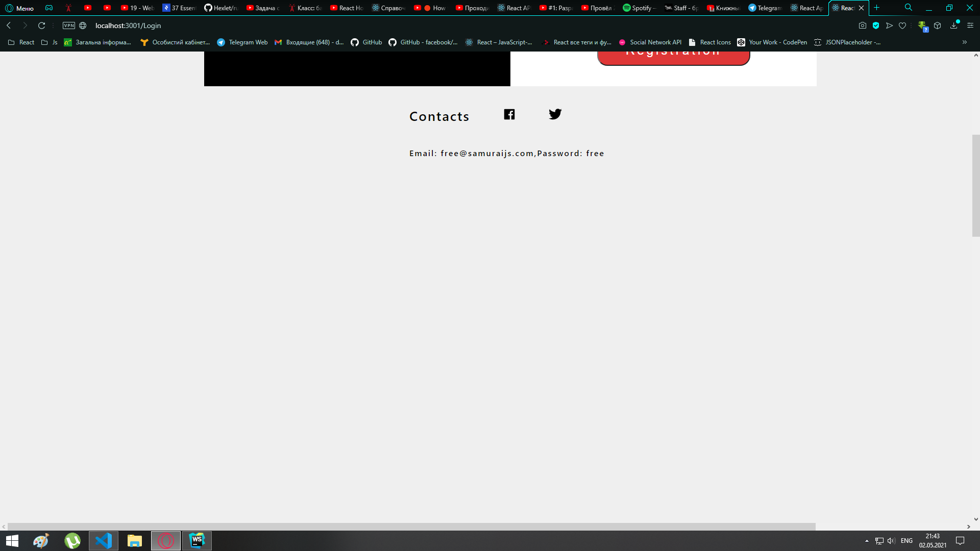Open the ad blocker shield icon

876,26
